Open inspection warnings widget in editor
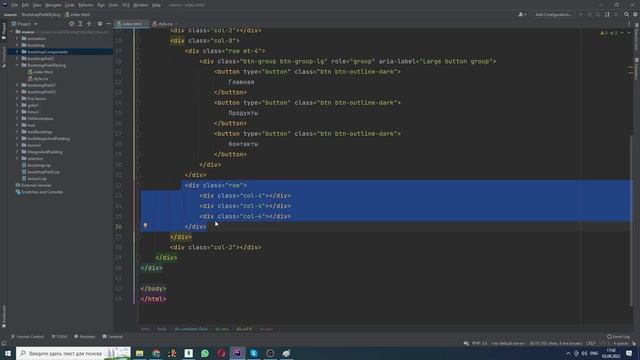This screenshot has height=360, width=640. 609,33
